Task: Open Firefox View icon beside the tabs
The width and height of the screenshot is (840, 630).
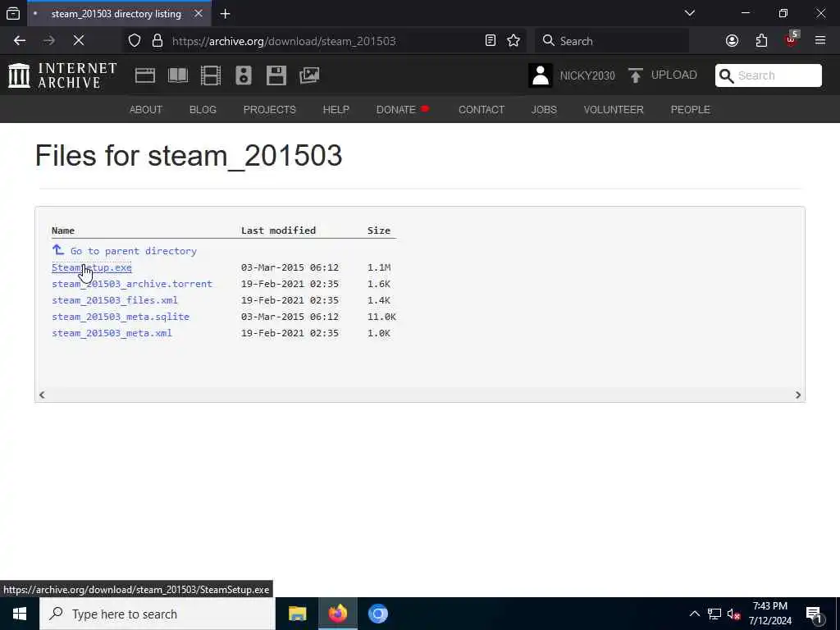Action: 13,14
